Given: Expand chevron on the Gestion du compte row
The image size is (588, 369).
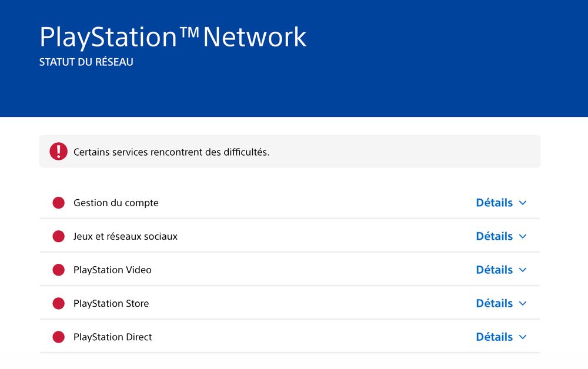Looking at the screenshot, I should [x=523, y=203].
